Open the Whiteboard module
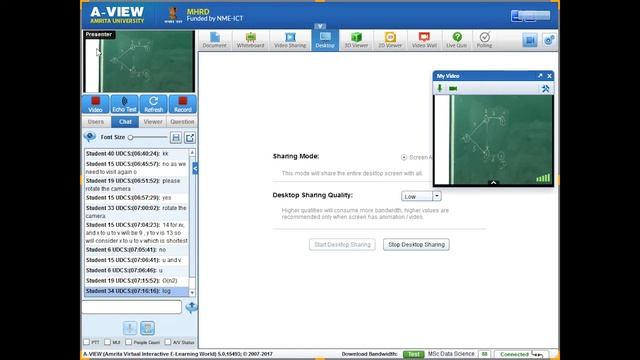640x360 pixels. click(250, 40)
